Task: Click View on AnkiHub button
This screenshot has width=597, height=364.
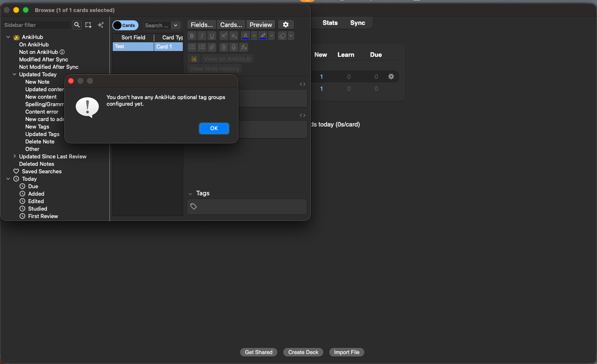Action: (x=227, y=59)
